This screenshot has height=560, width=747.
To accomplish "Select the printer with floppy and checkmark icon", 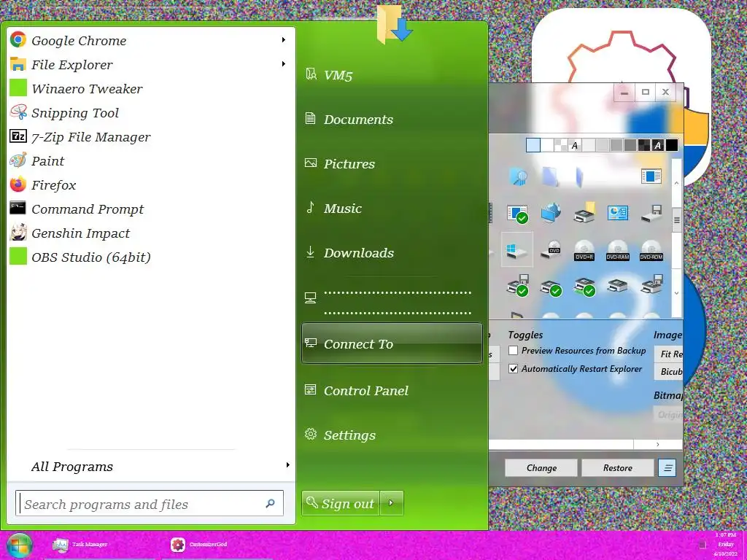I will pyautogui.click(x=517, y=285).
